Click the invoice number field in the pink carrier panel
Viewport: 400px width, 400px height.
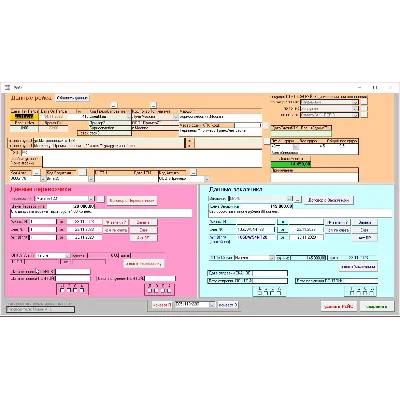[x=43, y=230]
